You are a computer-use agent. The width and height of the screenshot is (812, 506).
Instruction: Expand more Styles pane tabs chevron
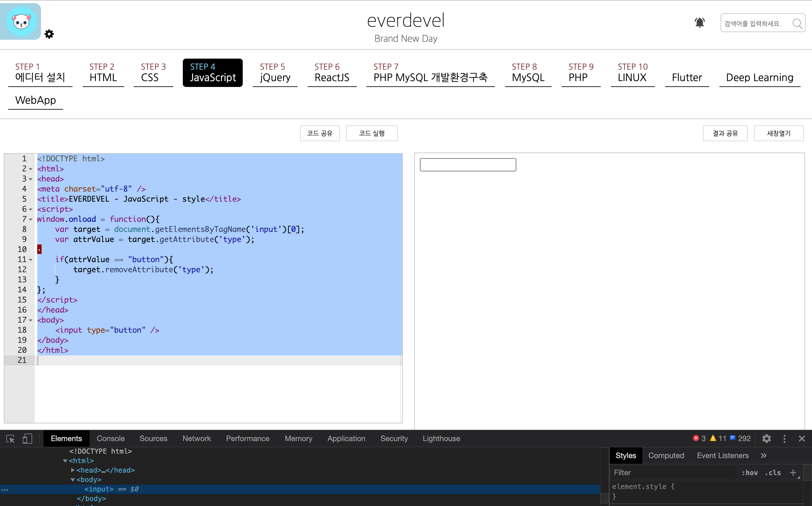coord(763,456)
